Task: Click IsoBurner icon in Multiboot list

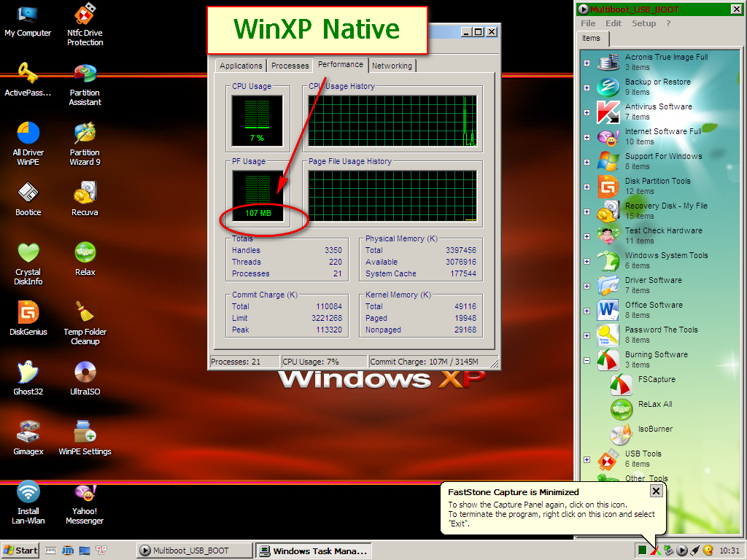Action: pyautogui.click(x=622, y=434)
